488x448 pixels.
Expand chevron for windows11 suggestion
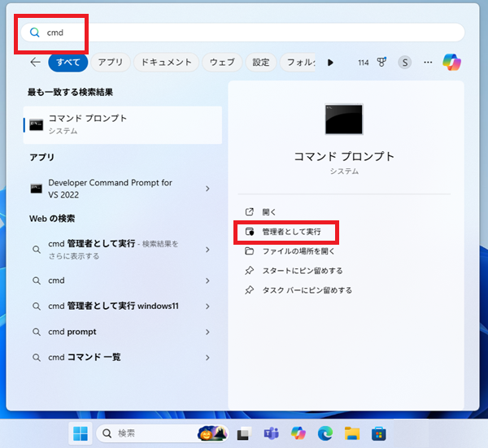[207, 307]
